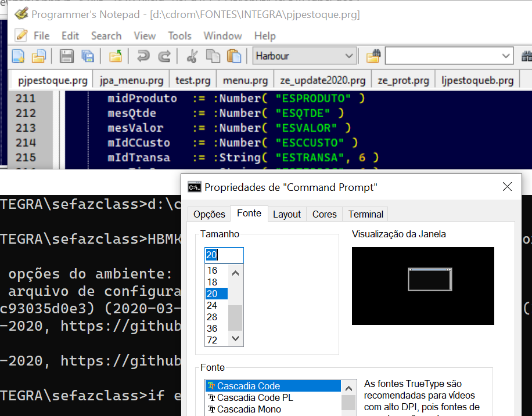Open the Search menu
Screen dimensions: 532x416
[x=106, y=36]
